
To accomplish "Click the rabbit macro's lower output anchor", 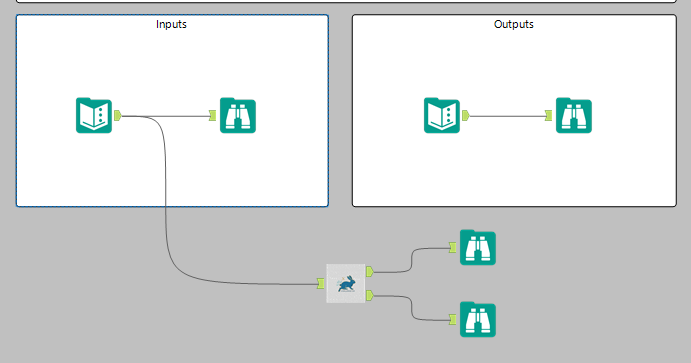I will pyautogui.click(x=370, y=295).
